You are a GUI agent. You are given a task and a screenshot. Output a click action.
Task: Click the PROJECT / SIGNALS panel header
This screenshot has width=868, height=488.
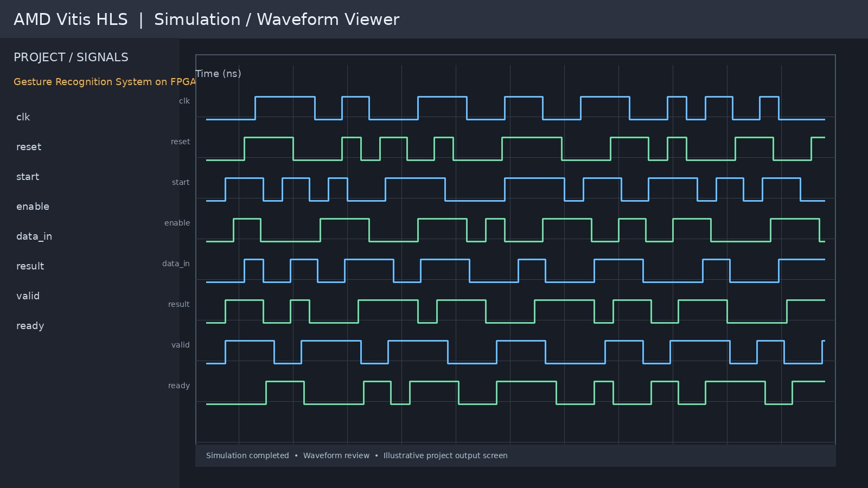click(x=71, y=57)
